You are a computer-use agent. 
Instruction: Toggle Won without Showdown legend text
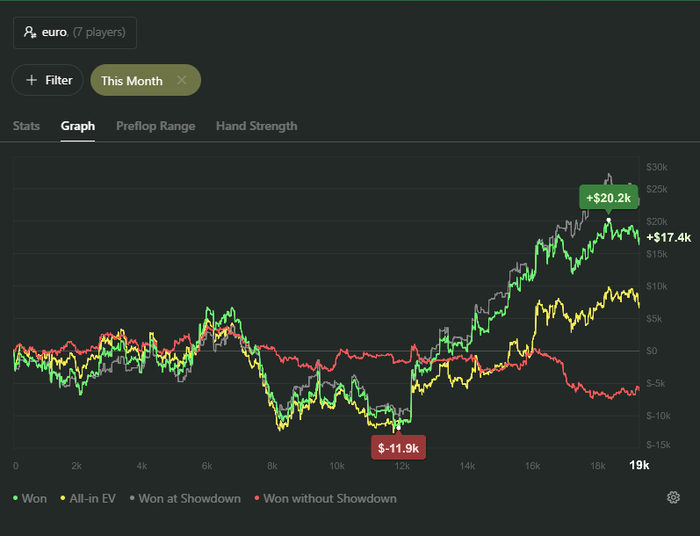click(x=330, y=498)
